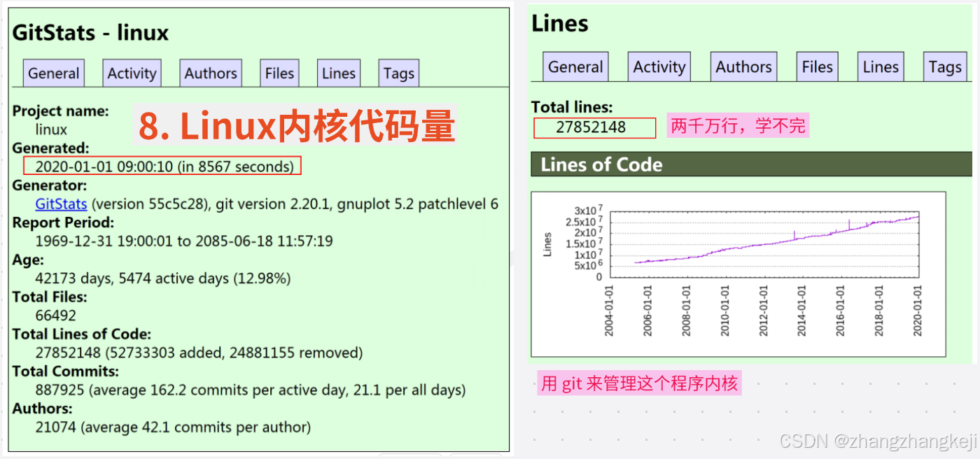Click '42173 days, 5474 active days' text
This screenshot has height=459, width=980.
[x=132, y=278]
